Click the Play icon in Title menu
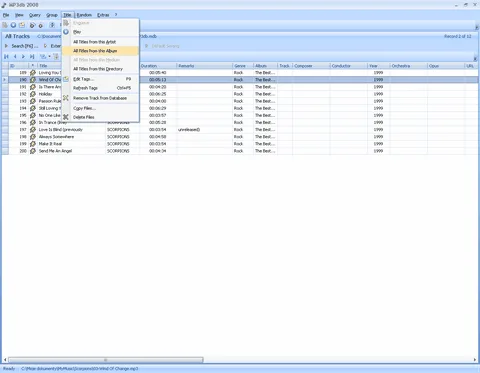 (x=66, y=32)
